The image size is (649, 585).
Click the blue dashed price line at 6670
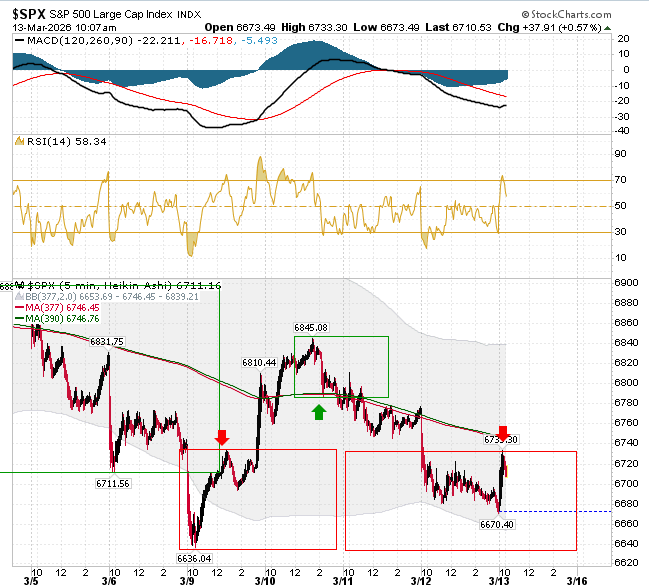555,512
